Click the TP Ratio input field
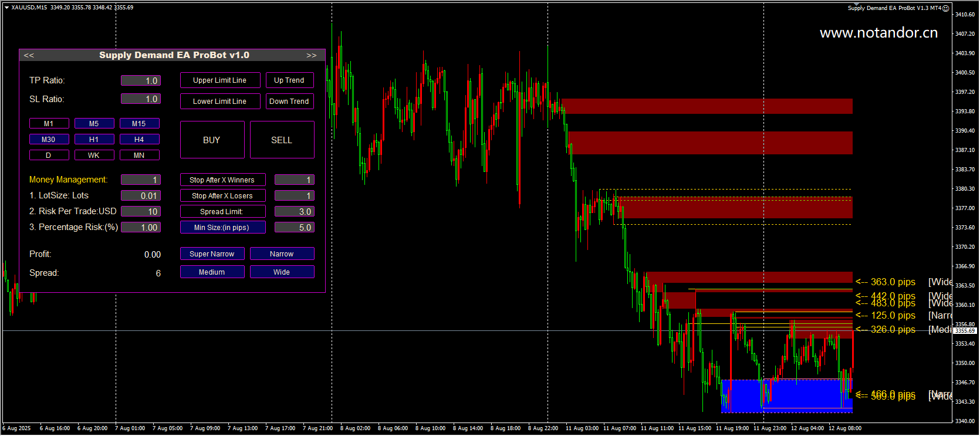The width and height of the screenshot is (980, 436). tap(141, 80)
